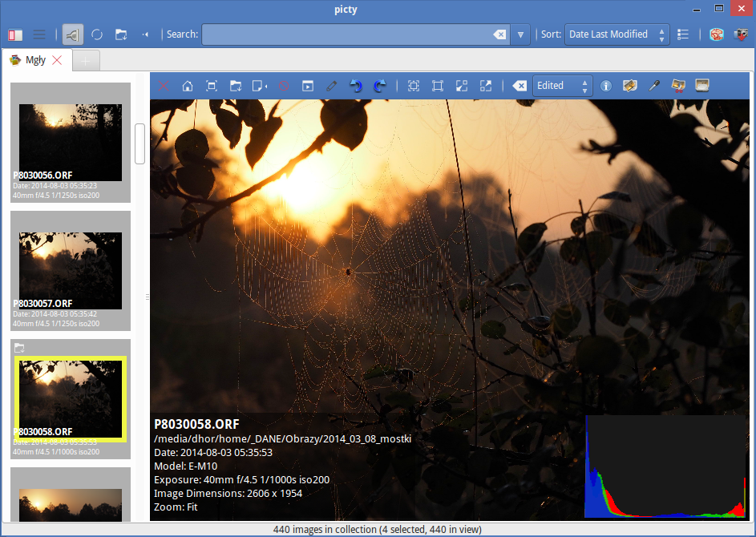Screen dimensions: 756x537
Task: Click the top toolbar folder download icon
Action: pyautogui.click(x=121, y=34)
